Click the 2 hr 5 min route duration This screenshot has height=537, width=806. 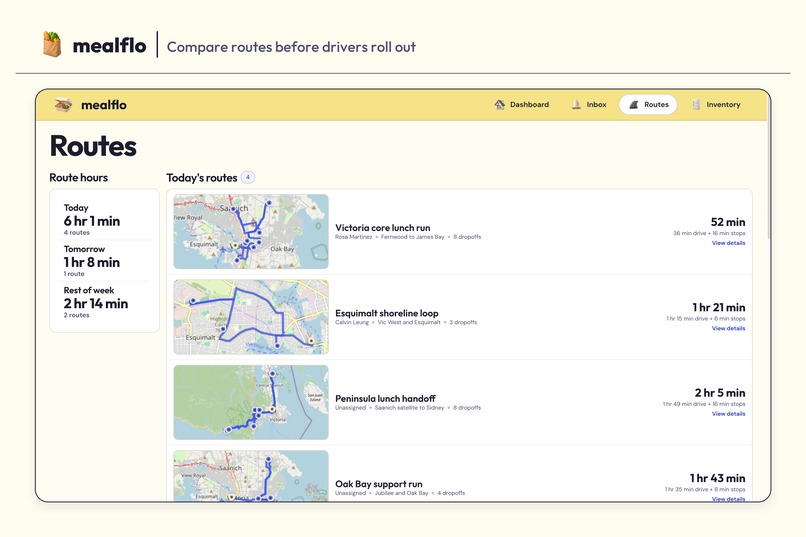tap(720, 393)
